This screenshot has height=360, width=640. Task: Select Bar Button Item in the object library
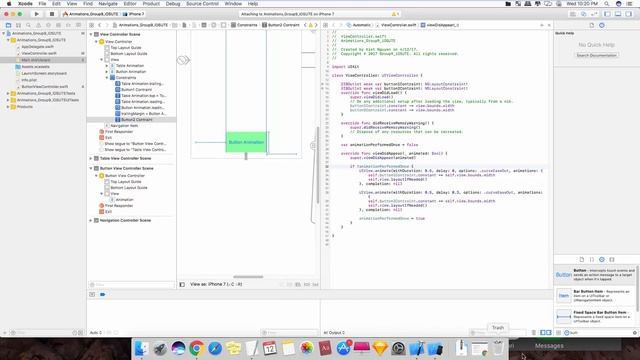(596, 296)
